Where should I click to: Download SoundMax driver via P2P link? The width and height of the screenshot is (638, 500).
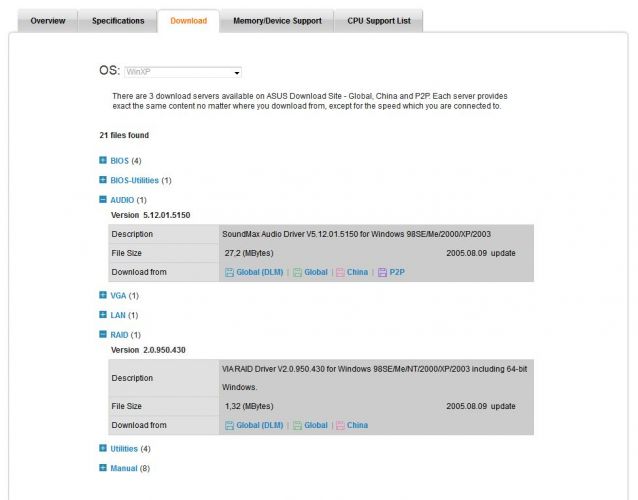coord(397,272)
